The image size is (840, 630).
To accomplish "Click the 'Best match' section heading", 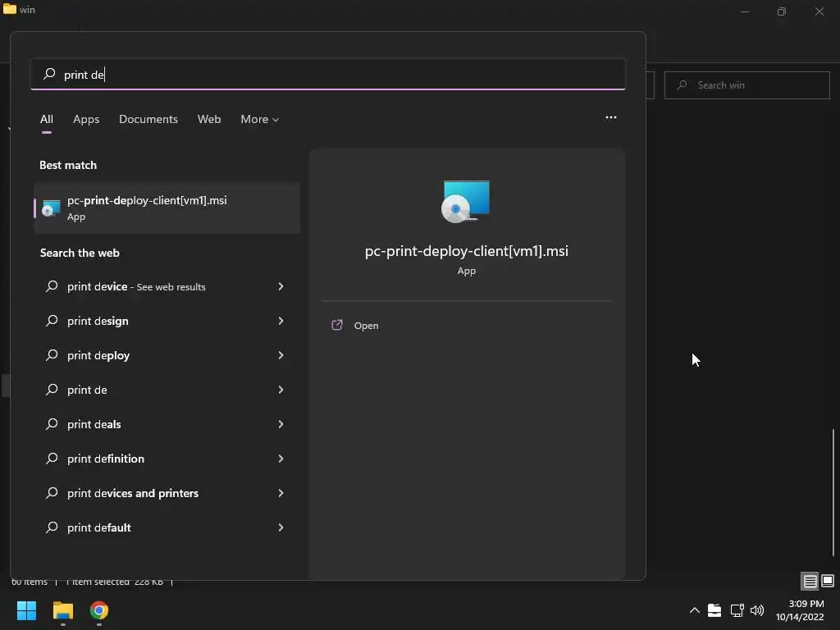I will point(68,165).
